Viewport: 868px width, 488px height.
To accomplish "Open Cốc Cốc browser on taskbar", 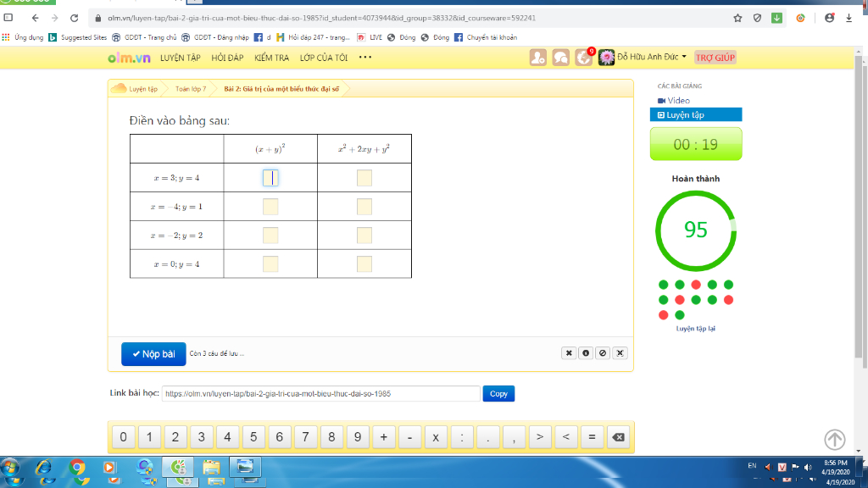I will click(x=178, y=469).
